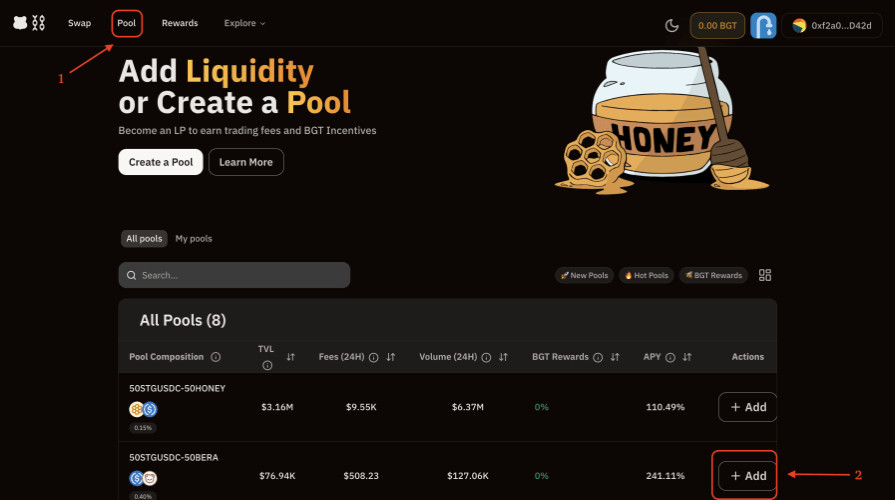Toggle the New Pools filter
The image size is (895, 500).
[x=584, y=275]
